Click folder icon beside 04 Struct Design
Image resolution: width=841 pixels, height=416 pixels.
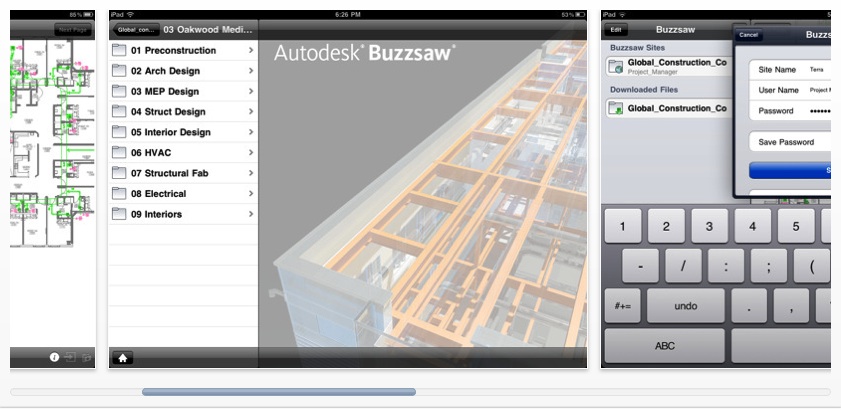(119, 112)
